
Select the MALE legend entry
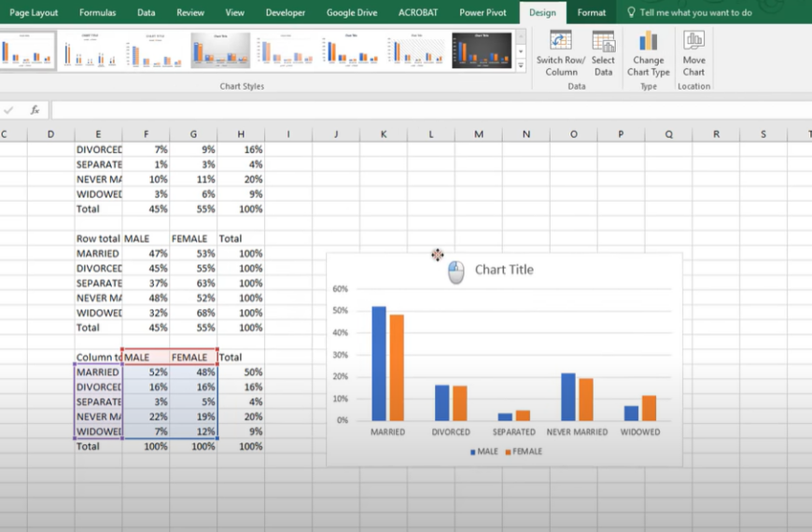[483, 452]
